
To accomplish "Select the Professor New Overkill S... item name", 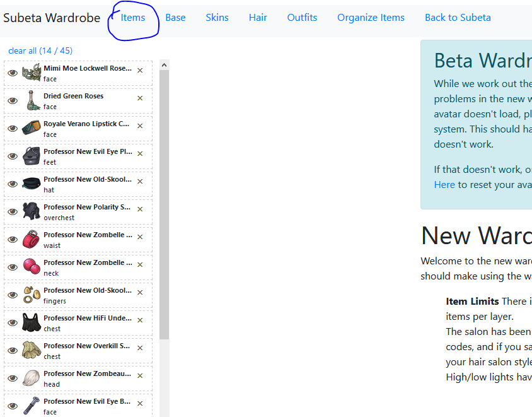I will pos(87,346).
